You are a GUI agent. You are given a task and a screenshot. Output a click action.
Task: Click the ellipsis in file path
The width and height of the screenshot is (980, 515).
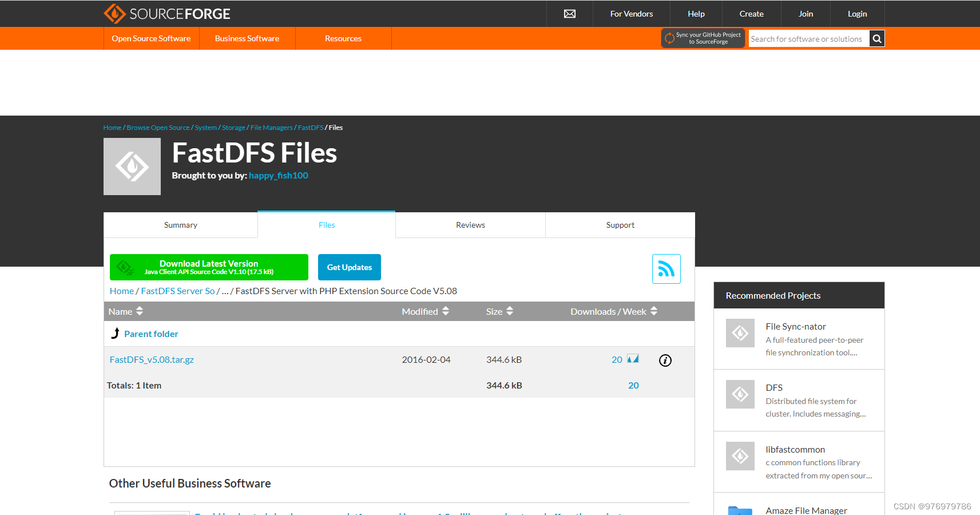coord(225,291)
